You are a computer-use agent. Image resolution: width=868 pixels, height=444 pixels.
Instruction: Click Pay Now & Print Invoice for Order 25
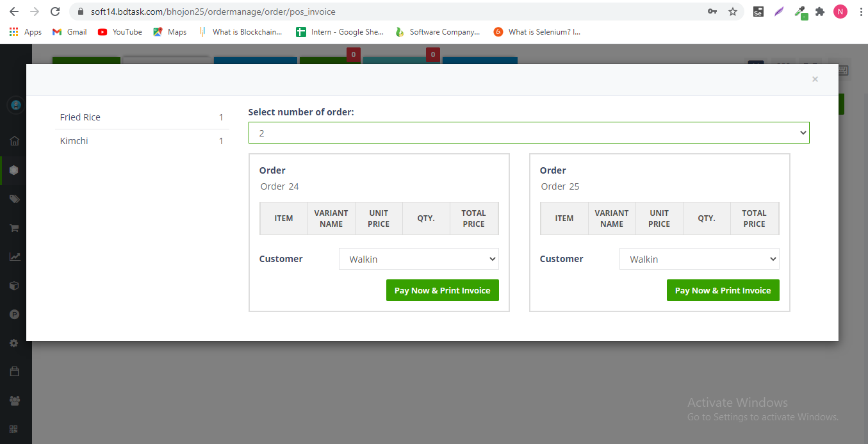[x=723, y=290]
